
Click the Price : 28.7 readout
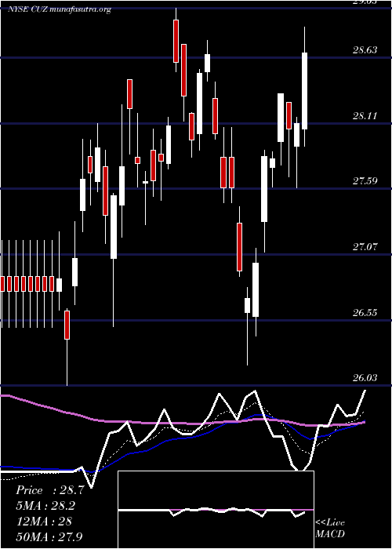pyautogui.click(x=49, y=490)
